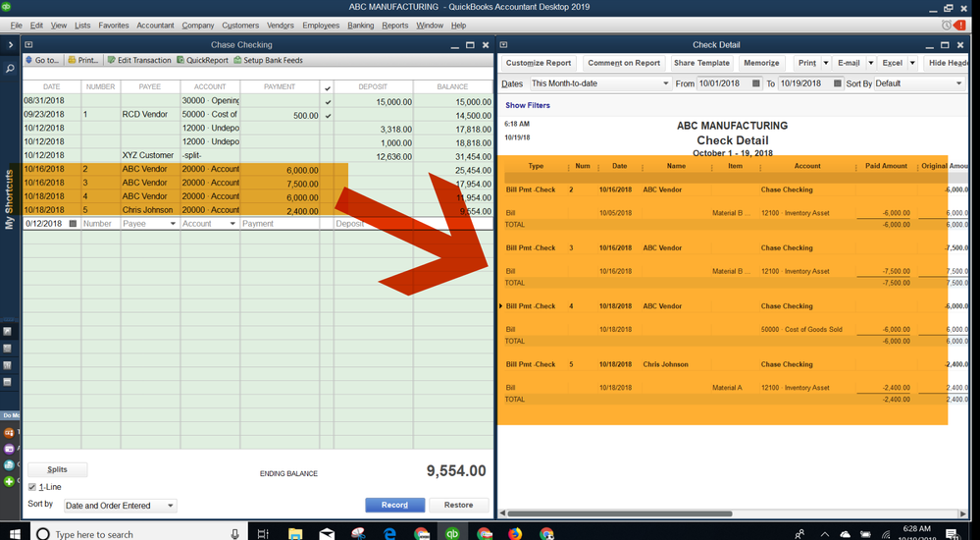Toggle cleared checkmark for RCD Vendor row
Image resolution: width=980 pixels, height=540 pixels.
click(x=328, y=115)
